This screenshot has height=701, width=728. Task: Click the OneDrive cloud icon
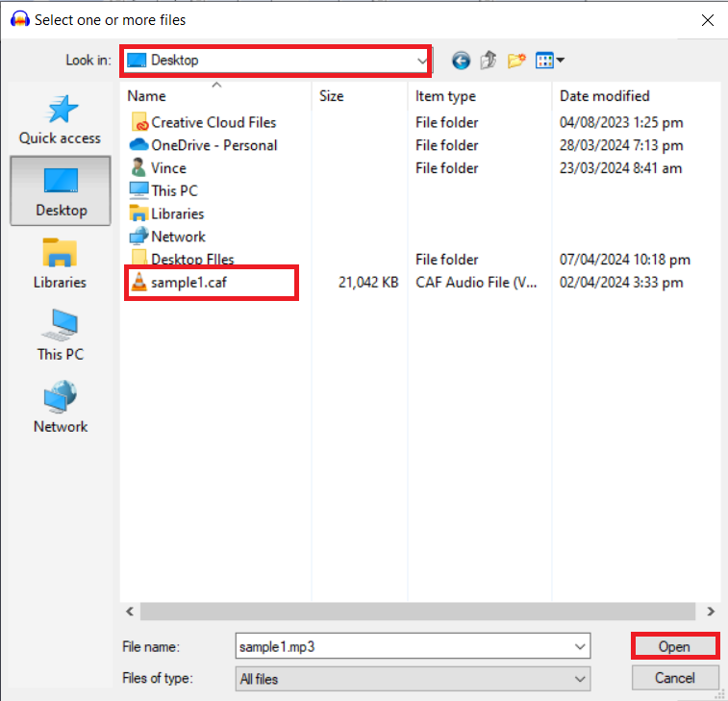[x=138, y=145]
